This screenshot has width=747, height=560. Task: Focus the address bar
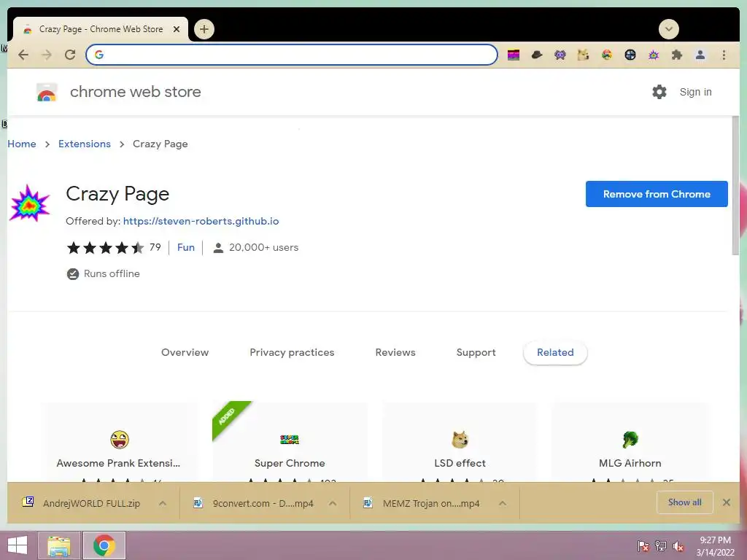tap(292, 55)
